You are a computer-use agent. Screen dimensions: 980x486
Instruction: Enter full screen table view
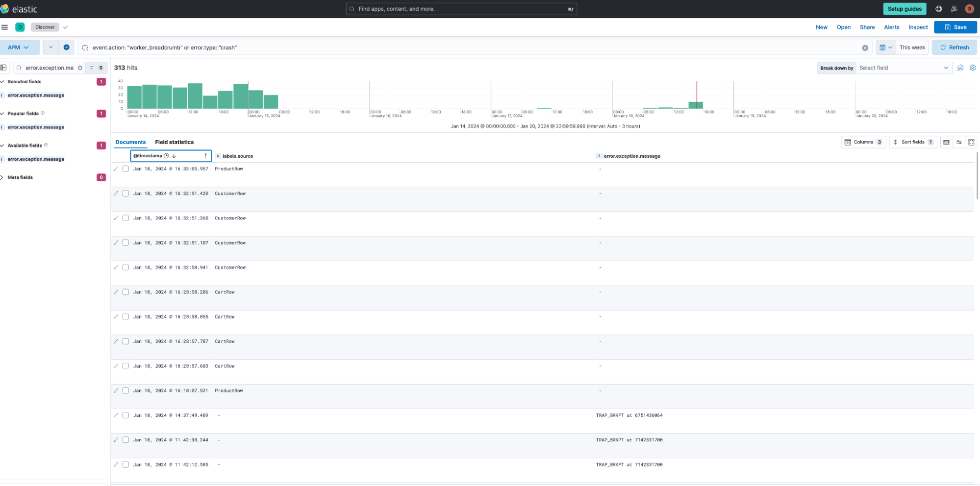[x=971, y=142]
